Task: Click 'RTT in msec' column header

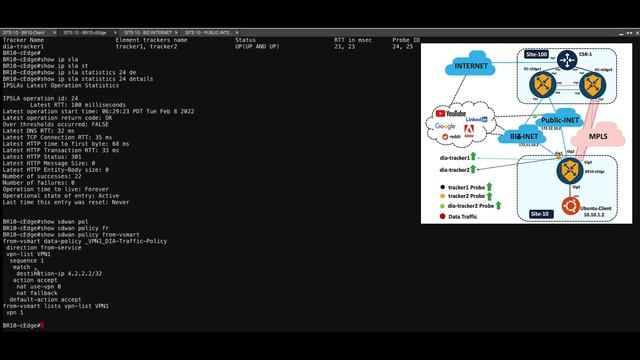Action: coord(353,40)
